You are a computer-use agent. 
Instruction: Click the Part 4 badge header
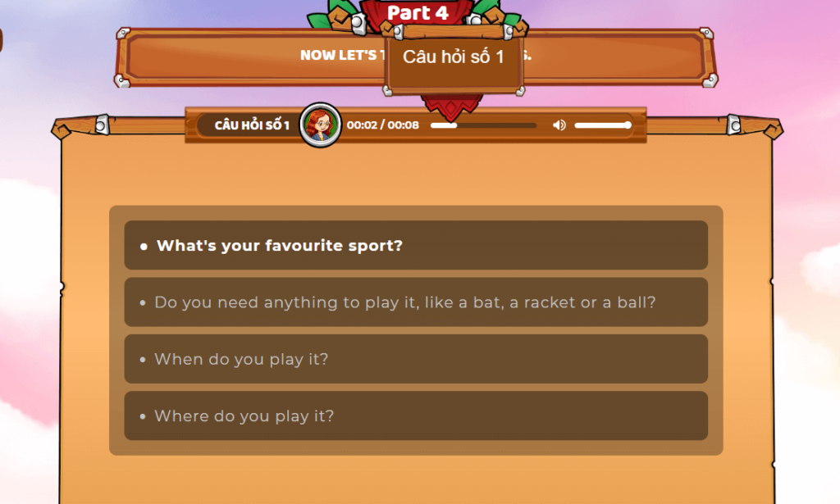418,13
